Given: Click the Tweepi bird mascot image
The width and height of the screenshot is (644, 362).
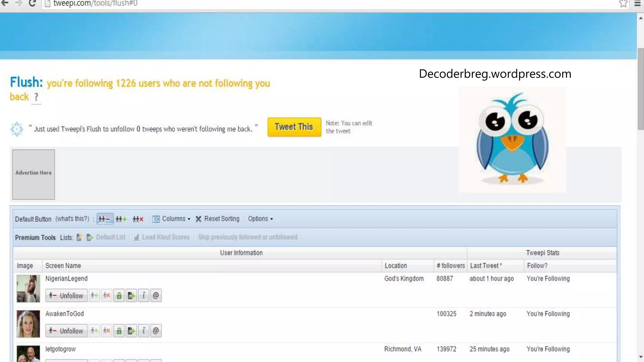Looking at the screenshot, I should click(x=512, y=140).
